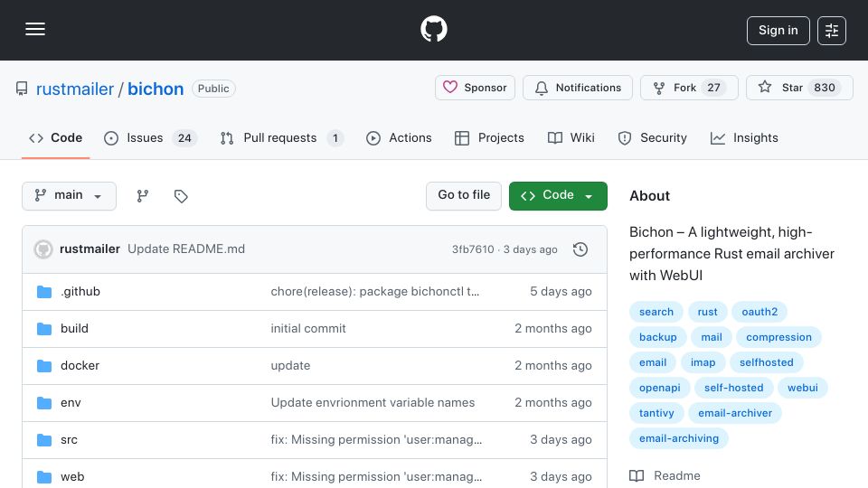Open the src folder
The image size is (868, 488).
point(69,440)
